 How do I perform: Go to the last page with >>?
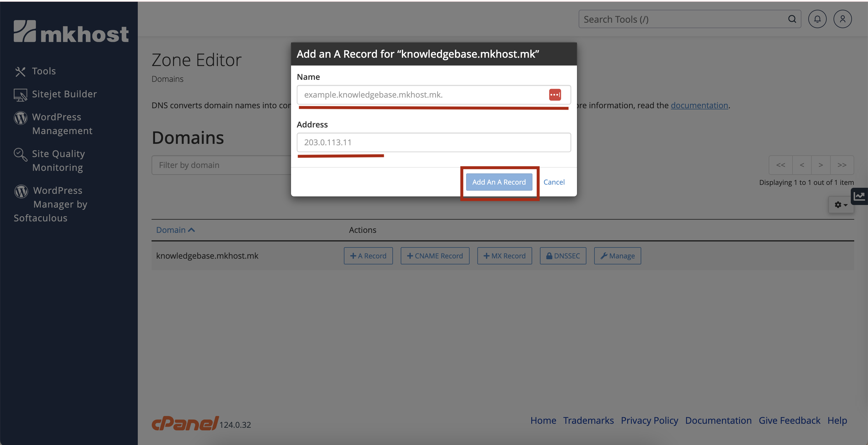click(842, 165)
